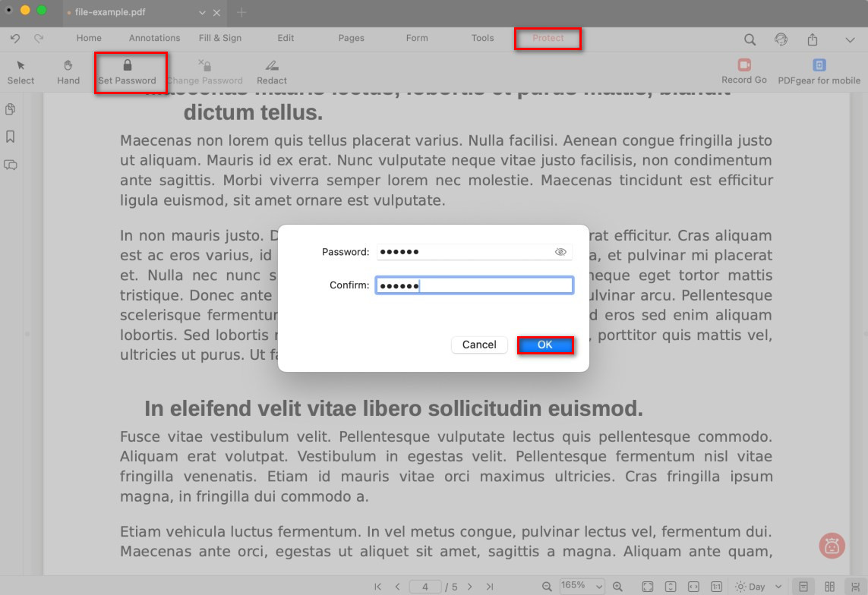The height and width of the screenshot is (595, 868).
Task: Add a new document tab
Action: (x=241, y=12)
